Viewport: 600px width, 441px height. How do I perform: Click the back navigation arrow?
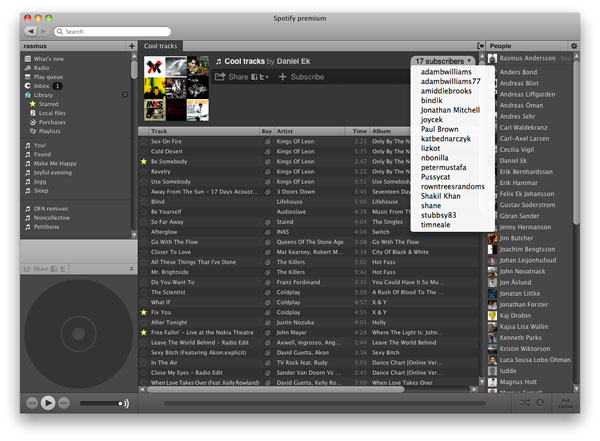tap(31, 31)
